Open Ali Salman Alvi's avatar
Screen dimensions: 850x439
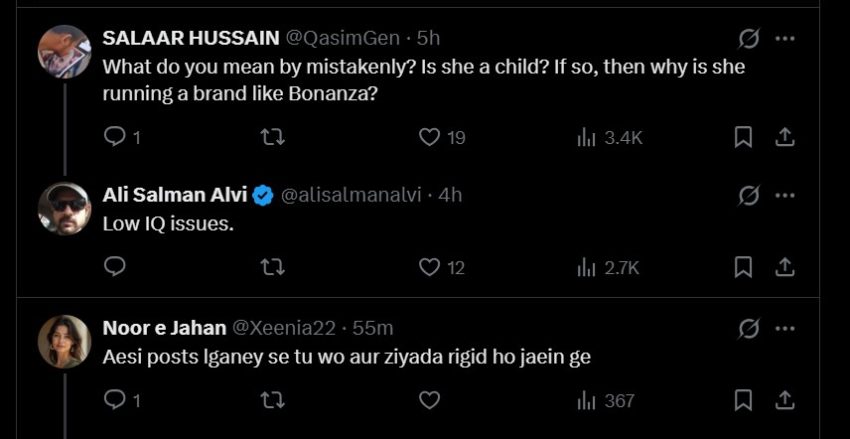(x=64, y=209)
